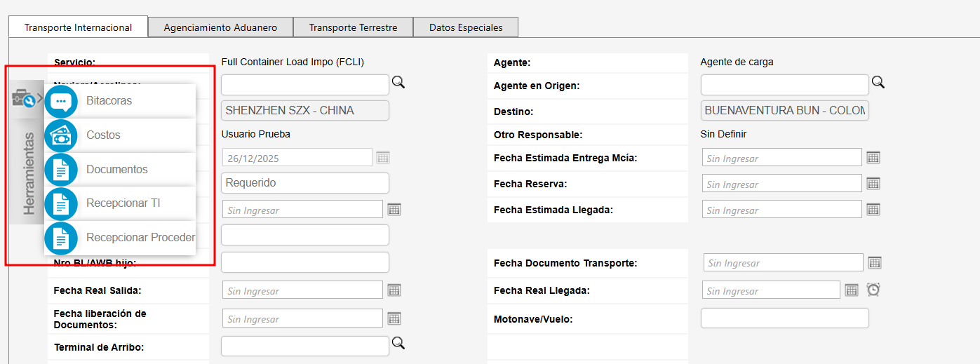Search Agente en Origen with magnifier

pyautogui.click(x=878, y=83)
